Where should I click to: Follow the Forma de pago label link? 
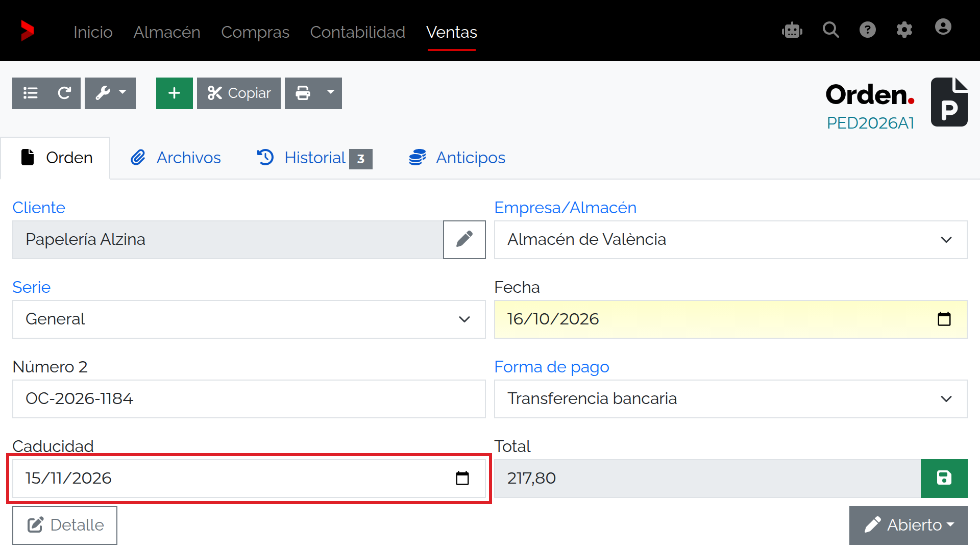point(552,367)
